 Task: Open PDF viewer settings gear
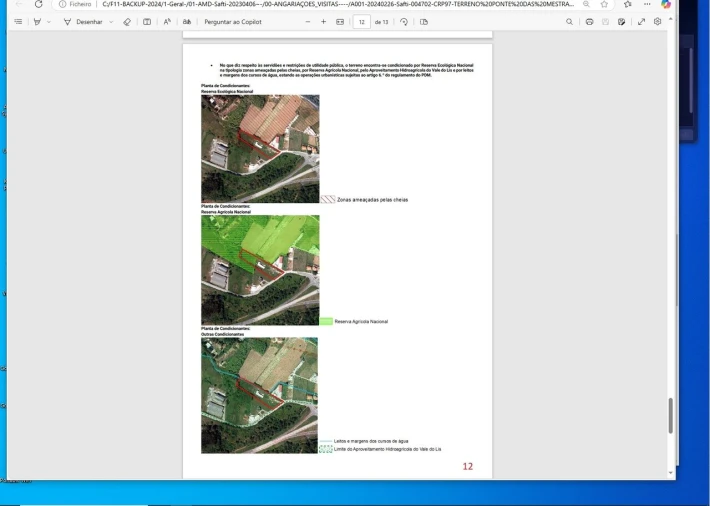coord(657,22)
